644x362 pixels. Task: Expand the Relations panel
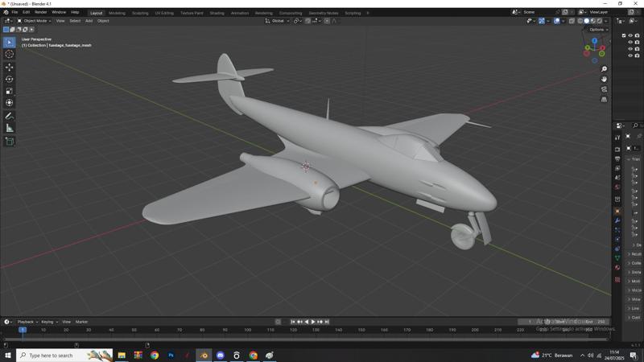(634, 254)
